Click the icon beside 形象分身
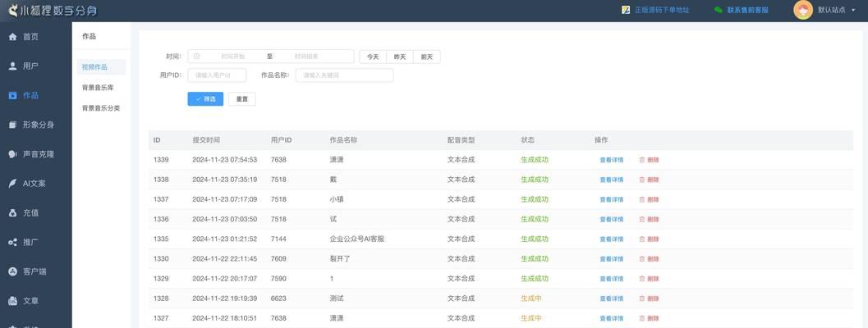Viewport: 868px width, 328px height. pos(13,125)
